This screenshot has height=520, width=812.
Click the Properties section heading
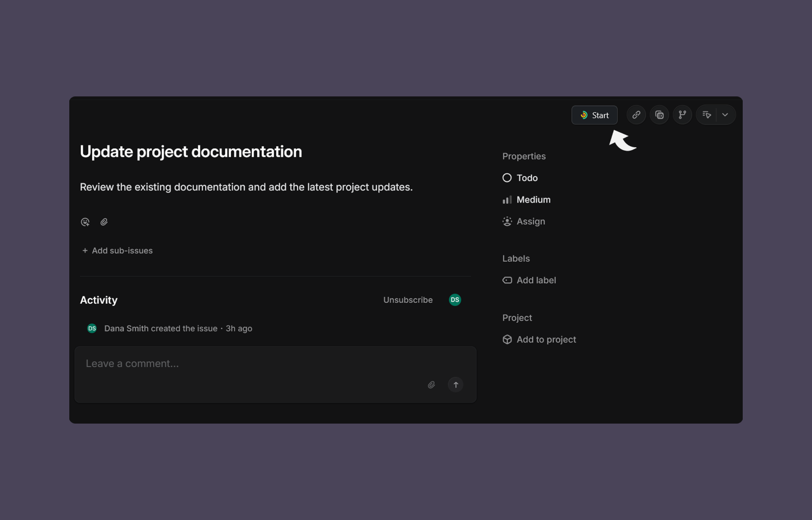pos(524,156)
